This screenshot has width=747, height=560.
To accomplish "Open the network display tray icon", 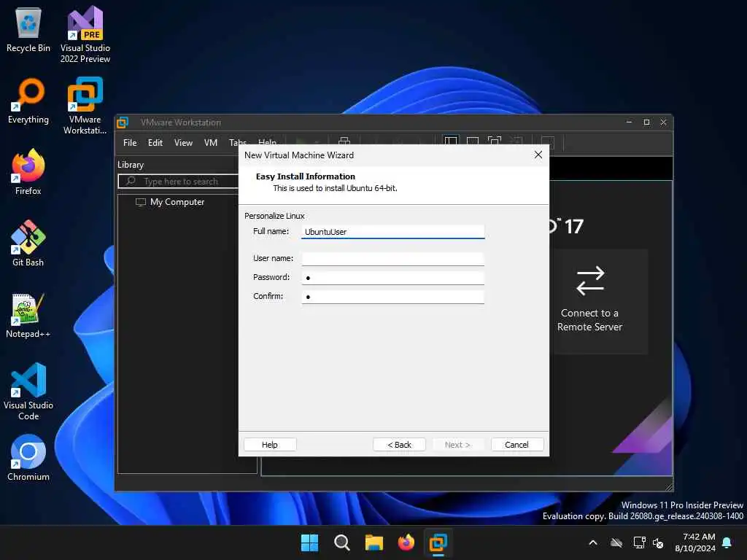I will [639, 542].
